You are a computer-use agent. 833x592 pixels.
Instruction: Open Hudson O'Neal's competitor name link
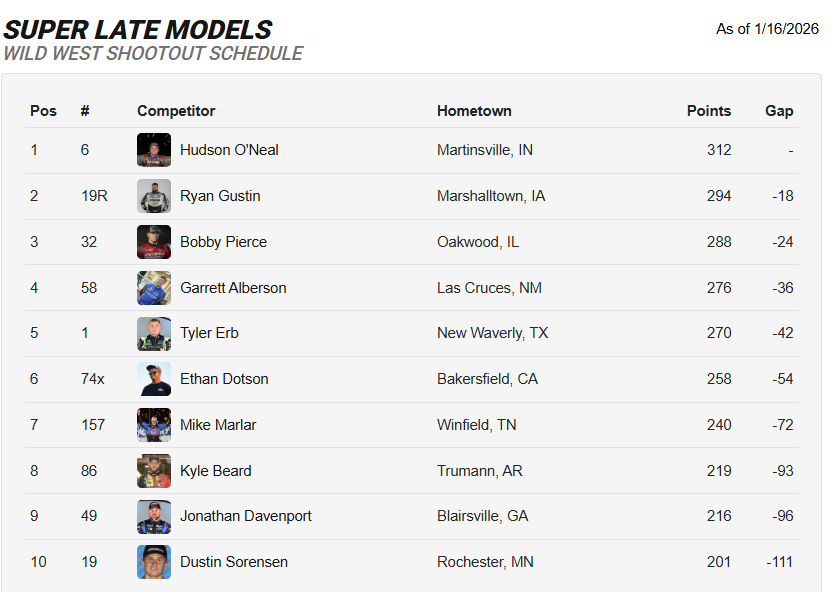[x=229, y=150]
